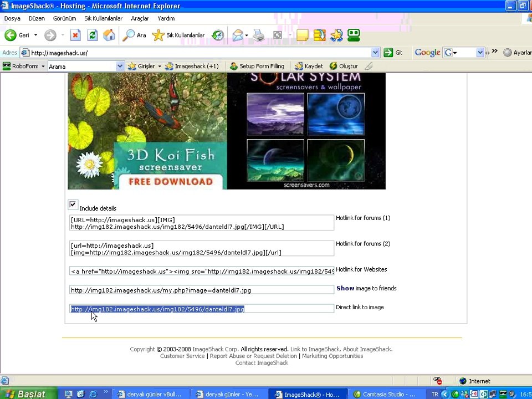
Task: Open the Home page house icon
Action: click(x=109, y=35)
